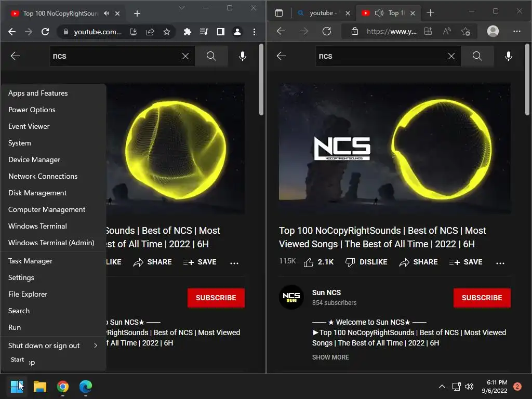The image size is (532, 399).
Task: Refresh the page in Edge
Action: point(327,32)
